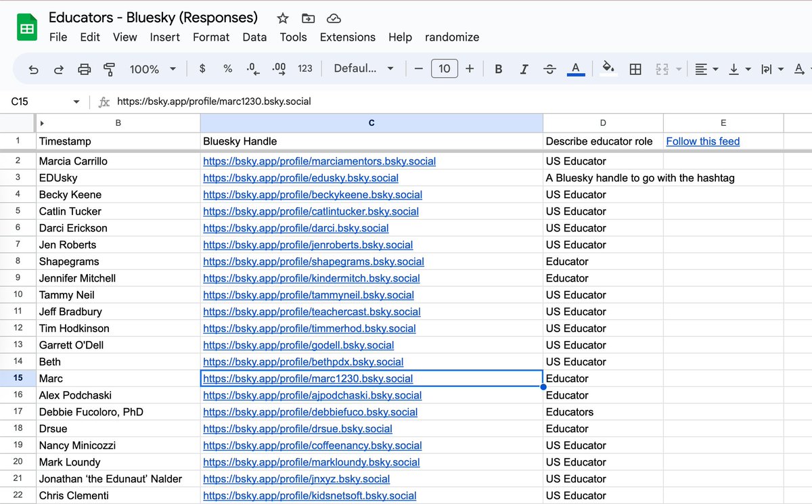Check the cloud document status icon
The image size is (812, 504).
pos(334,18)
